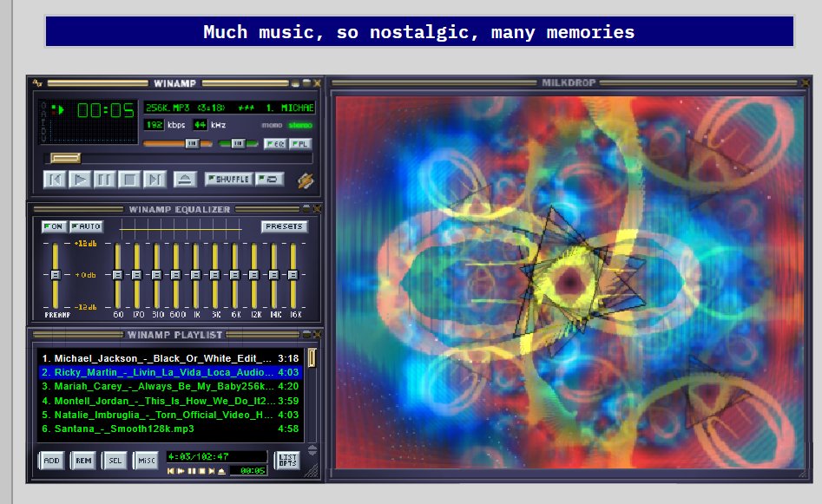Click the Previous track button in main window
The height and width of the screenshot is (504, 822).
coord(55,180)
